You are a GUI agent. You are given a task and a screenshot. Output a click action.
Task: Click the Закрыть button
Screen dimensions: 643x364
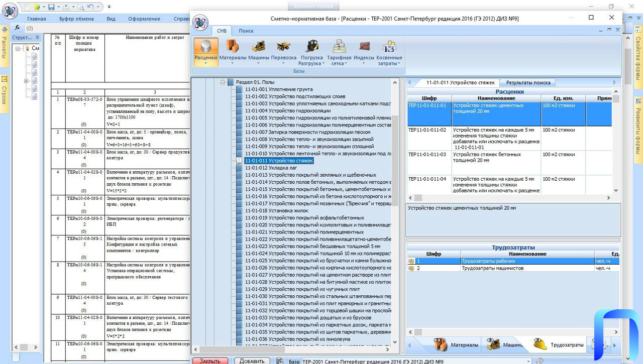point(210,360)
